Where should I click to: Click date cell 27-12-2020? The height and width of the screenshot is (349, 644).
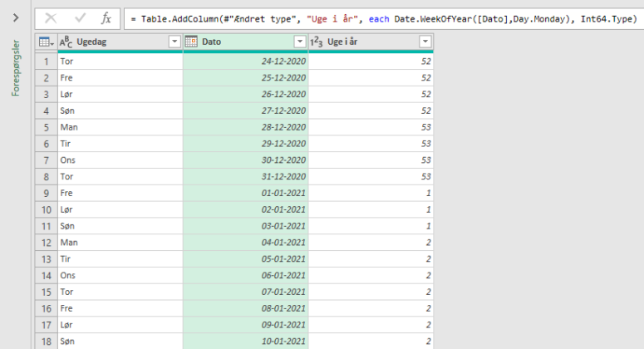point(246,111)
